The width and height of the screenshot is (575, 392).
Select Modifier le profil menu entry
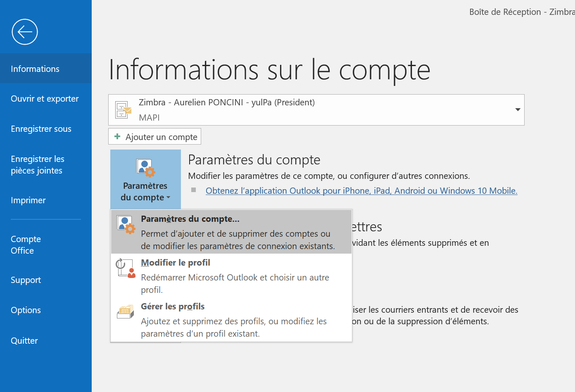(x=231, y=276)
